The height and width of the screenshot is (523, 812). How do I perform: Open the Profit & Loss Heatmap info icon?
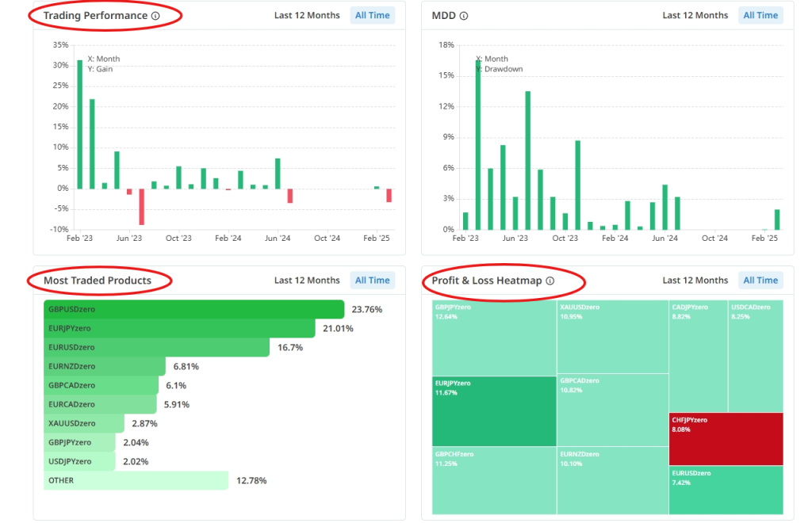coord(550,281)
